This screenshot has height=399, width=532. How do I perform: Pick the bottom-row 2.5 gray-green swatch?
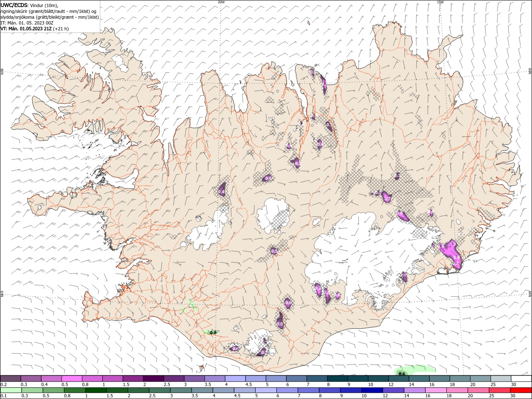[x=160, y=390]
